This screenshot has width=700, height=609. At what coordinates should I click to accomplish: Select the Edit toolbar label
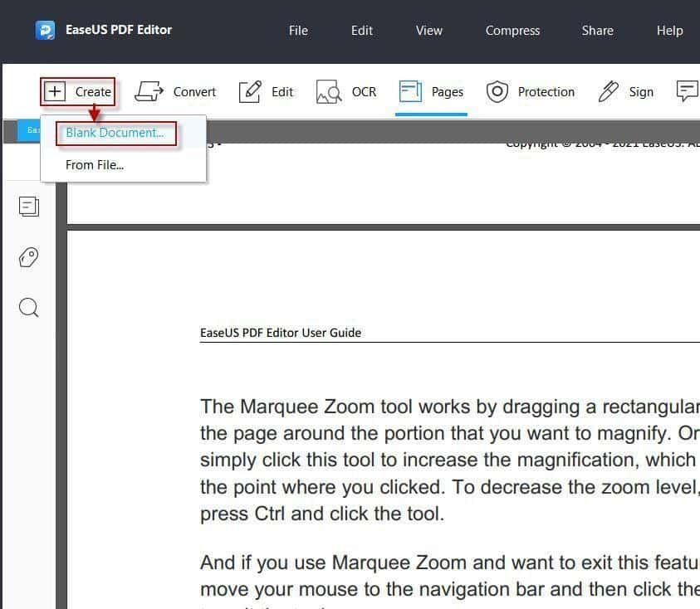282,91
